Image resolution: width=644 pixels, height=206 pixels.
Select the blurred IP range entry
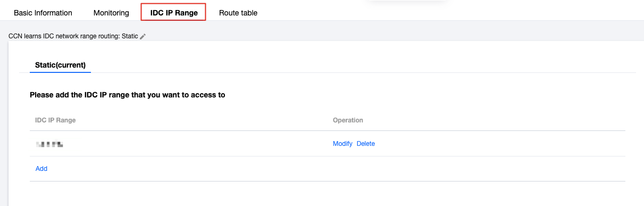[50, 144]
